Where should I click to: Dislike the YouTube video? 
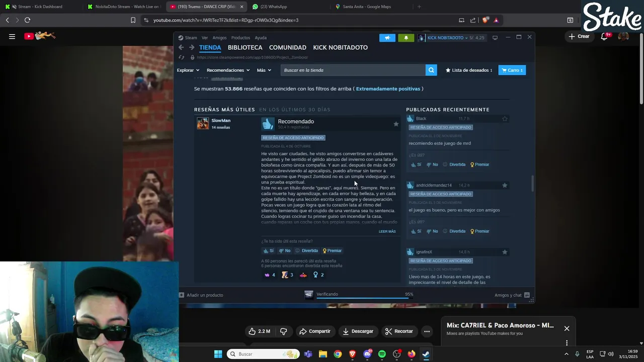tap(284, 331)
